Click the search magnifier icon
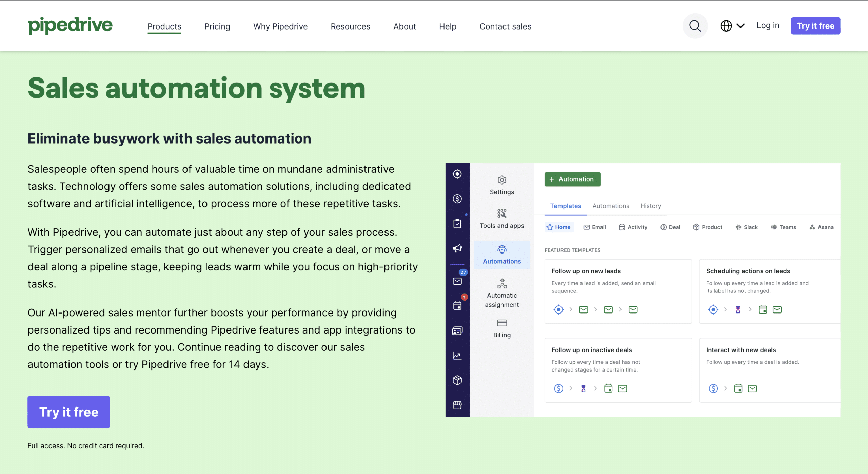This screenshot has width=868, height=474. 695,26
